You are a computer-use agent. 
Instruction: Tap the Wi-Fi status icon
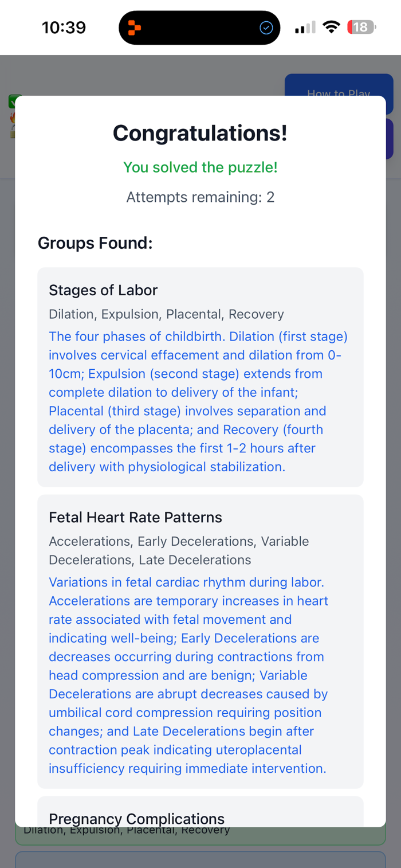coord(331,27)
